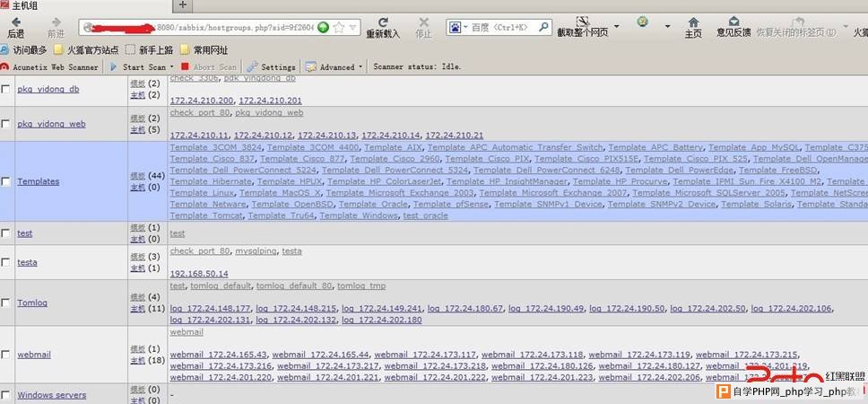Select the Tomlog row checkbox
Image resolution: width=868 pixels, height=404 pixels.
click(x=5, y=303)
